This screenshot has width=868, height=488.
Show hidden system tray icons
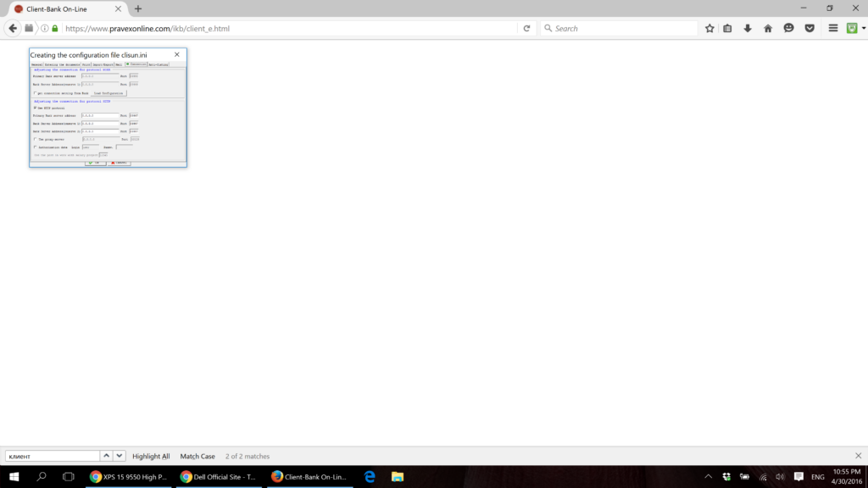pos(708,476)
